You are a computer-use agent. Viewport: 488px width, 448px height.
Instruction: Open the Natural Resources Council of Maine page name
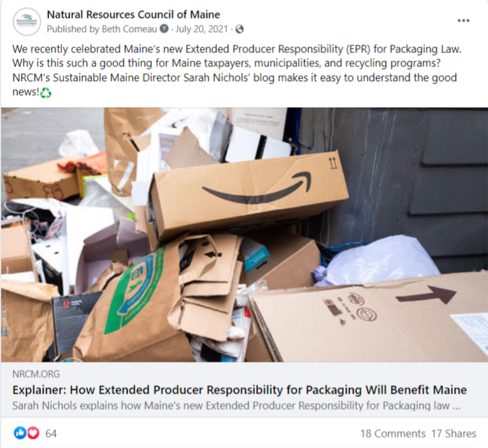[133, 14]
